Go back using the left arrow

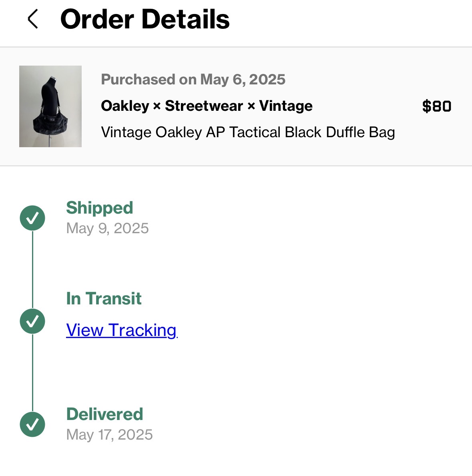(33, 19)
